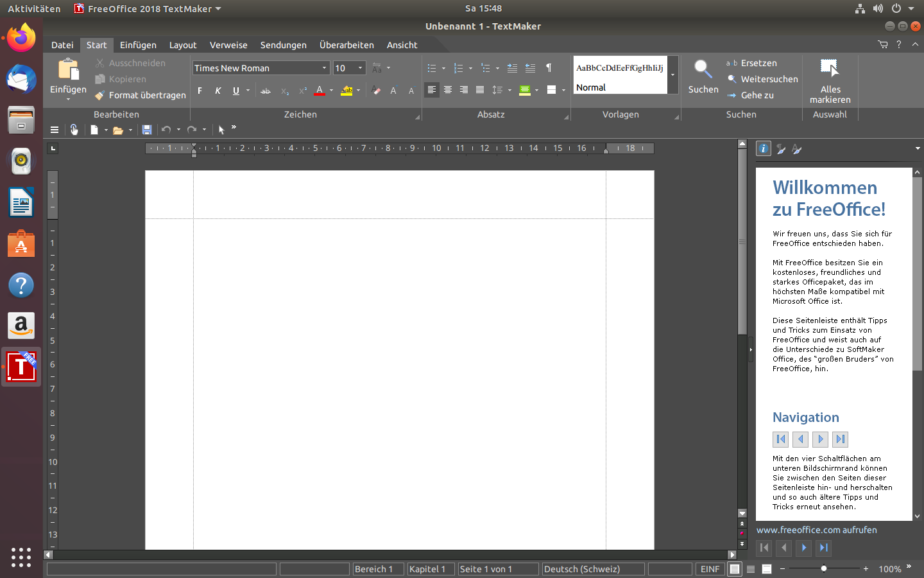Screen dimensions: 924x578
Task: Align paragraph left
Action: click(432, 90)
